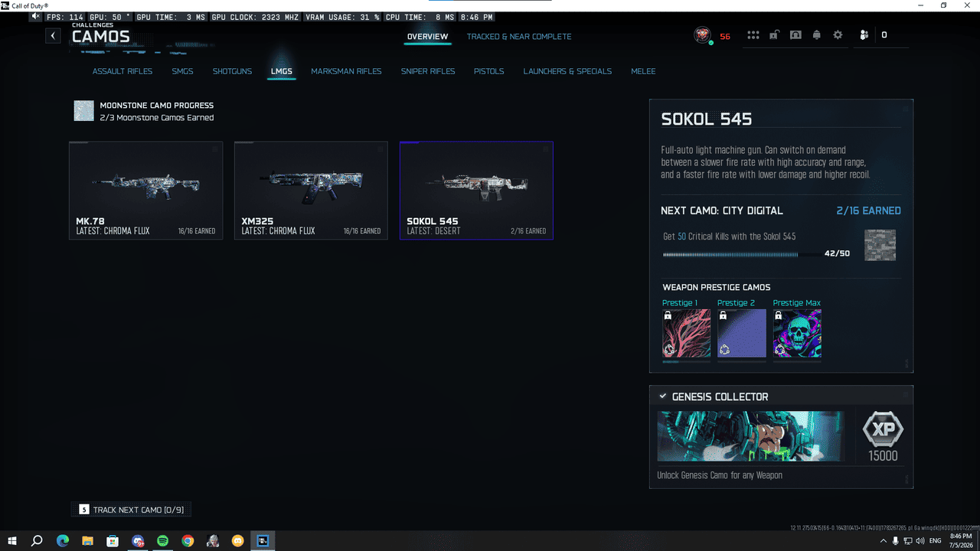The image size is (980, 551).
Task: Open the Shotguns category
Action: pos(232,71)
